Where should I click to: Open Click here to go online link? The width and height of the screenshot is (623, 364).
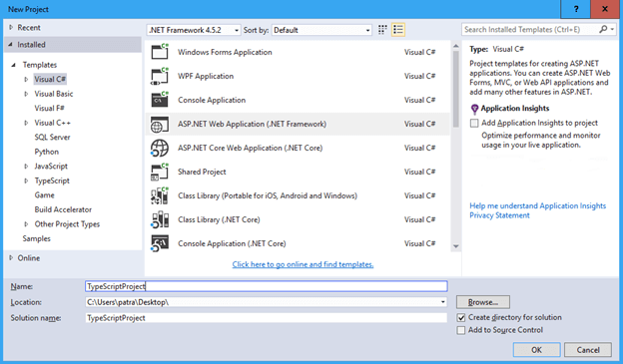pos(303,264)
